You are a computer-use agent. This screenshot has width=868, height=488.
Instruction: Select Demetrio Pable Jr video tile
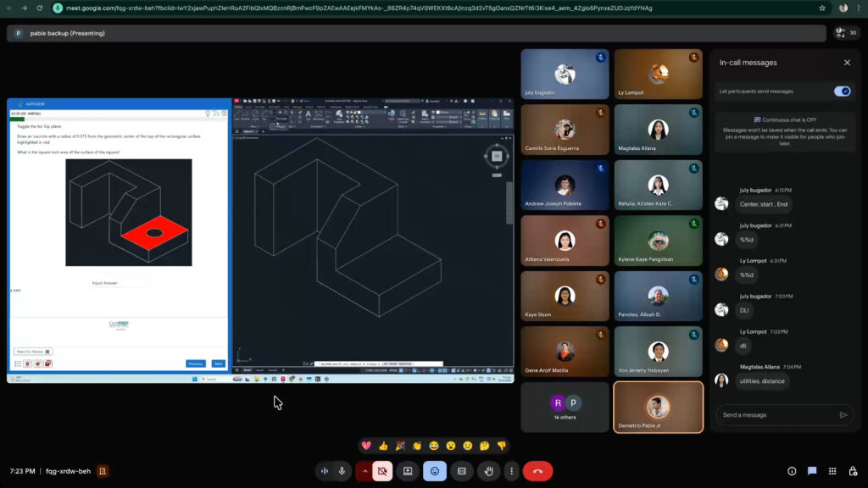(x=658, y=408)
